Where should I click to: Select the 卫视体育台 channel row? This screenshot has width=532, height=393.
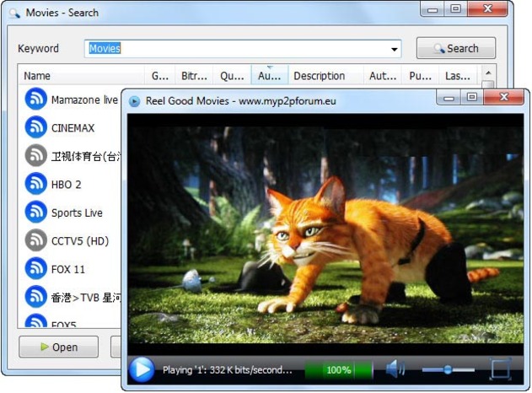[71, 155]
